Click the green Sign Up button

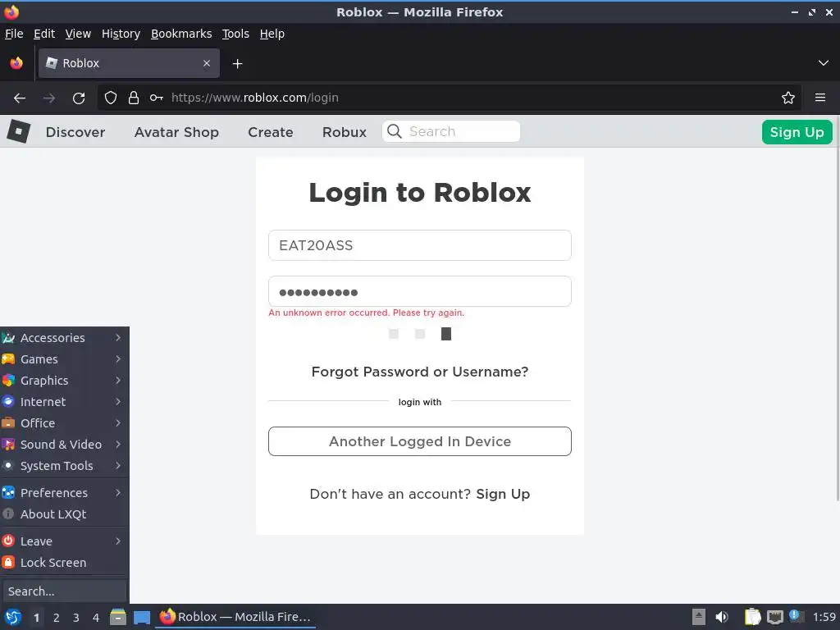point(797,132)
